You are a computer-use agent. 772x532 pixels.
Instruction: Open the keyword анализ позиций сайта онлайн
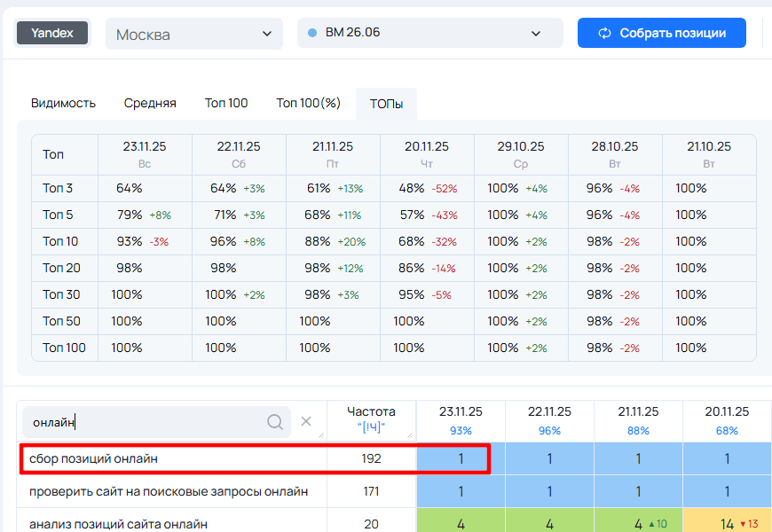coord(118,524)
